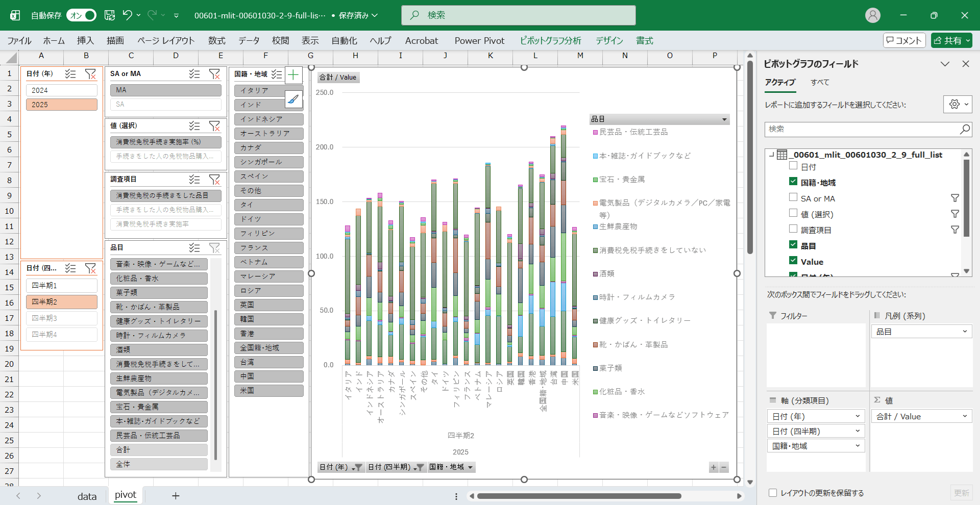Image resolution: width=980 pixels, height=505 pixels.
Task: Expand the 合計 / Value field dropdown
Action: (x=964, y=416)
